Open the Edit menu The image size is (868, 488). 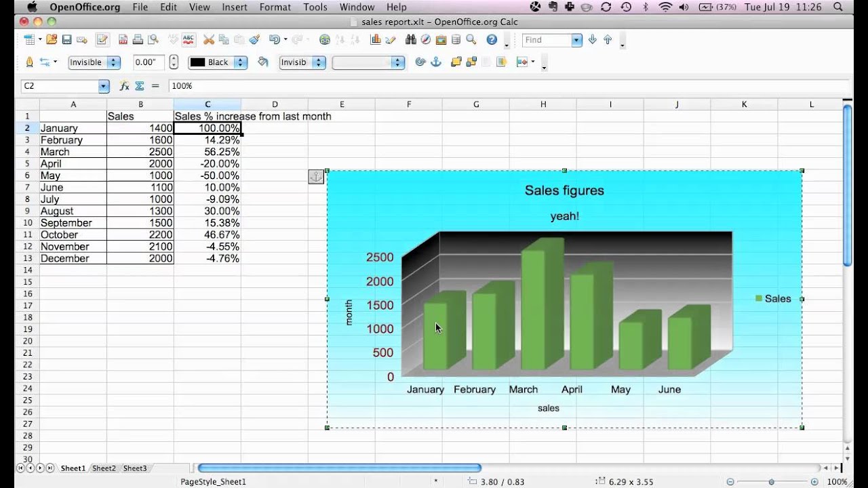point(168,7)
